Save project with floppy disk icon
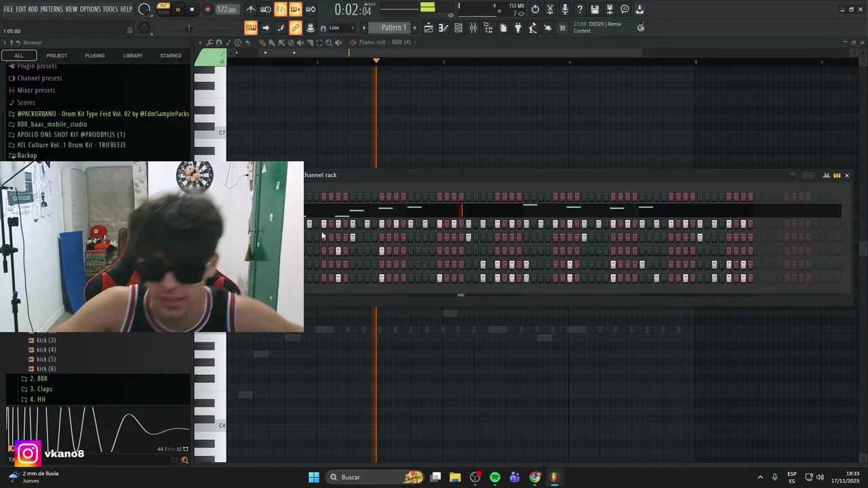Viewport: 868px width, 488px height. tap(595, 9)
